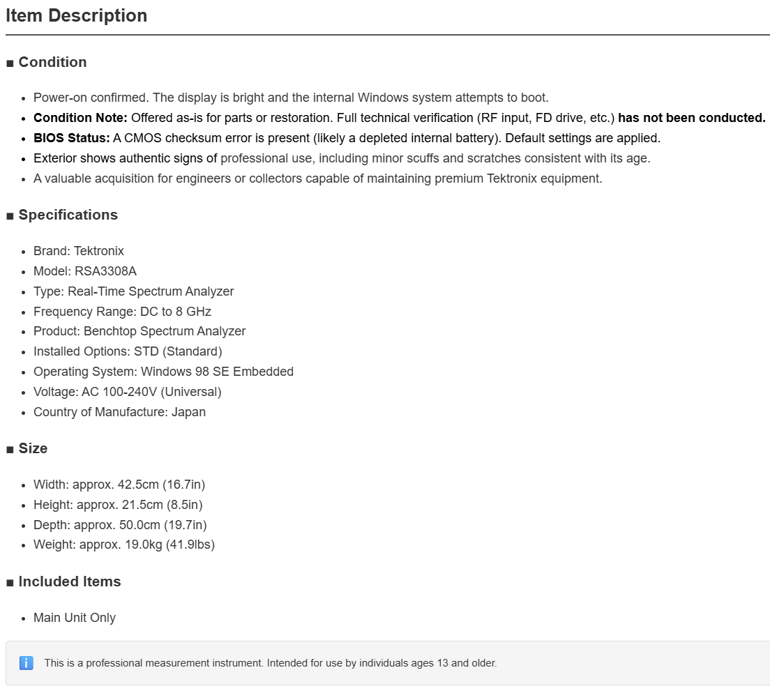Click the Operating System Windows 98 SE line
This screenshot has width=770, height=700.
pyautogui.click(x=163, y=372)
